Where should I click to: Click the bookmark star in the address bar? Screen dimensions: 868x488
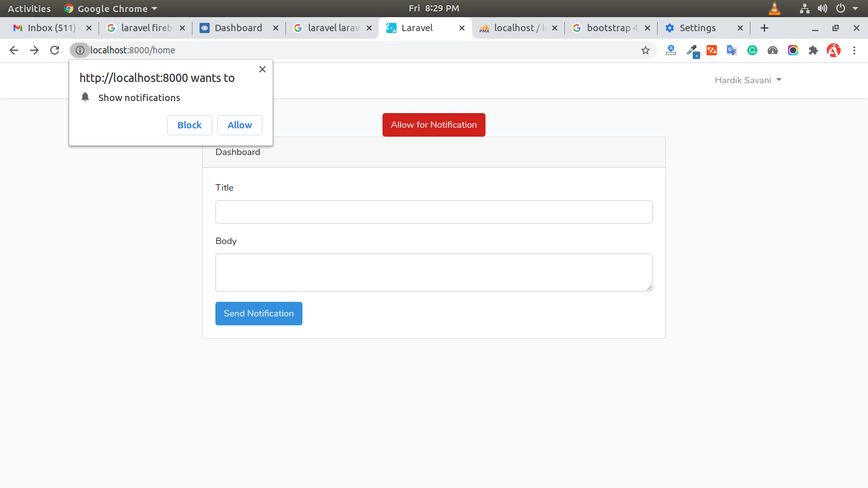click(x=646, y=50)
